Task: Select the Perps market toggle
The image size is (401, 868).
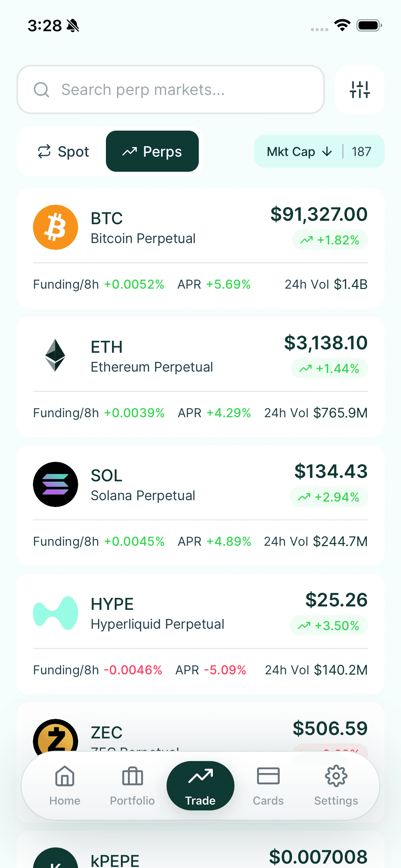Action: [152, 152]
